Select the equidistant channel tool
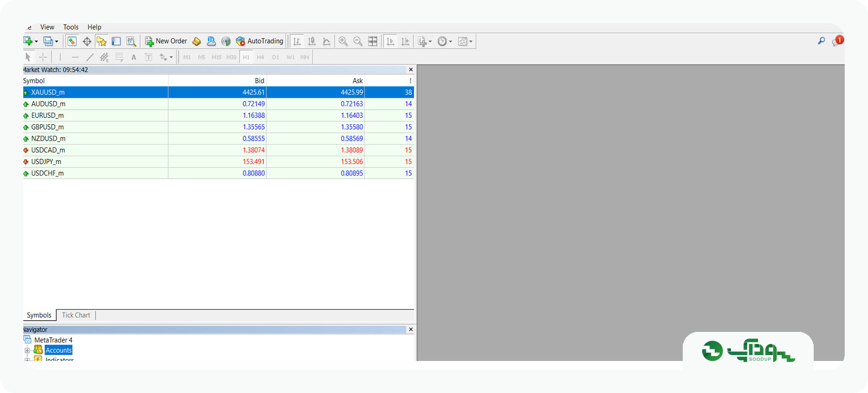 (104, 57)
